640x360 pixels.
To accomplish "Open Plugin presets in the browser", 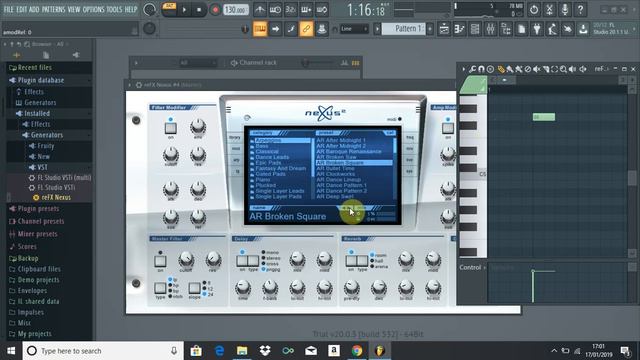I will pos(38,209).
